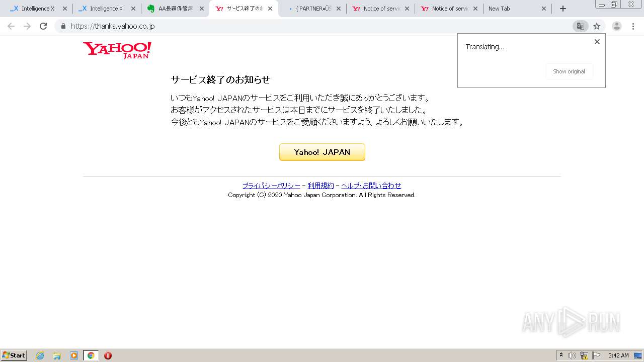This screenshot has height=362, width=644.
Task: Open the network tray icon
Action: click(584, 355)
